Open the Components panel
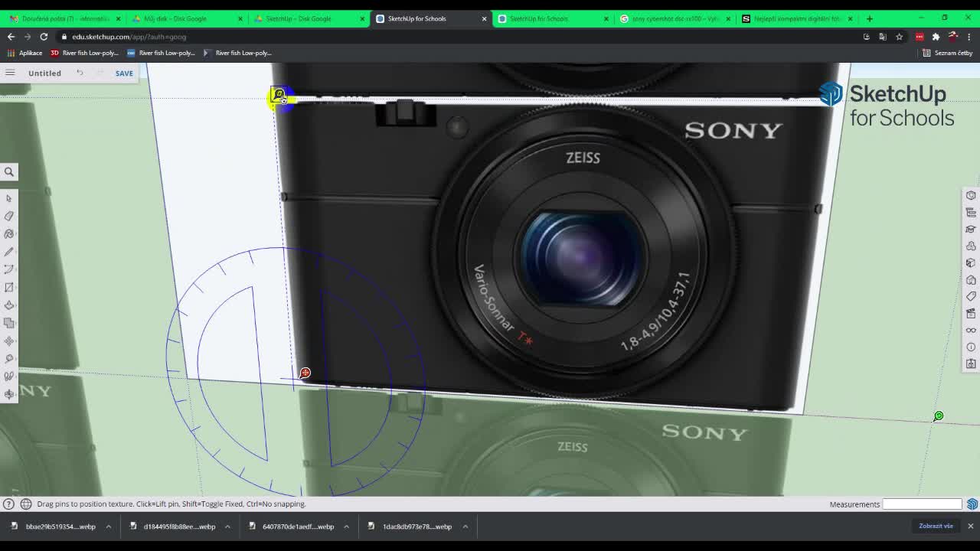The width and height of the screenshot is (980, 551). coord(971,246)
